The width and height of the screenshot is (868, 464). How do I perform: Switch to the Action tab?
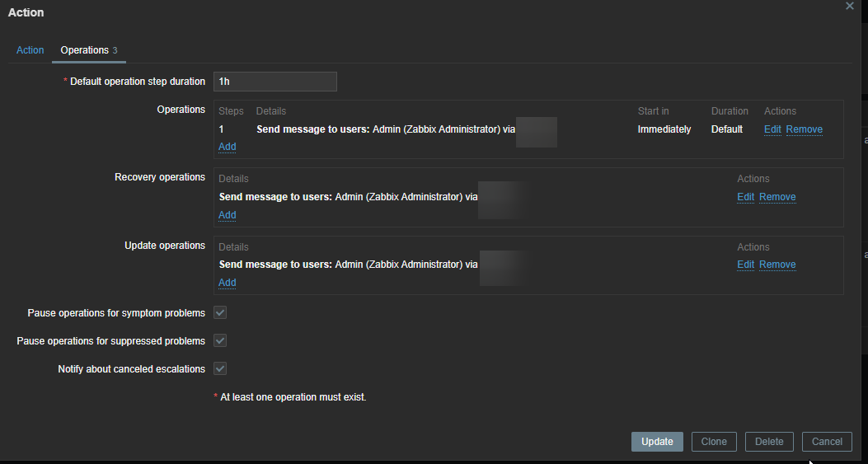click(30, 50)
